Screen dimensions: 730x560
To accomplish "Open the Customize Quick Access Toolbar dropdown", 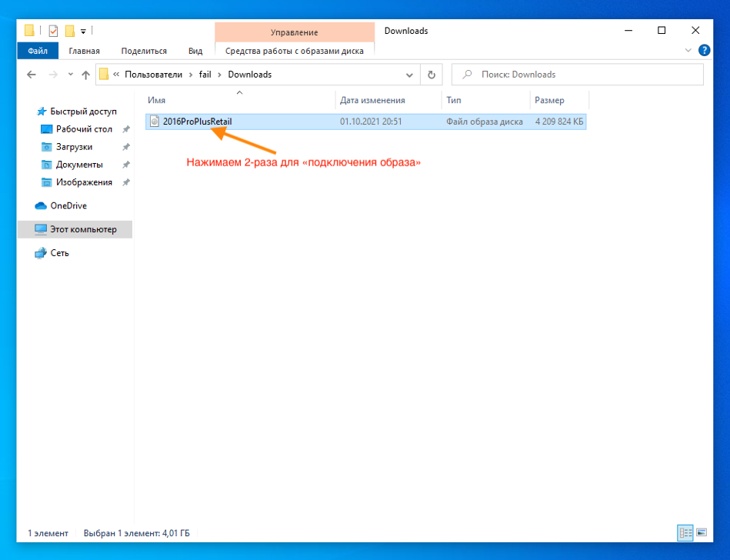I will pos(83,32).
